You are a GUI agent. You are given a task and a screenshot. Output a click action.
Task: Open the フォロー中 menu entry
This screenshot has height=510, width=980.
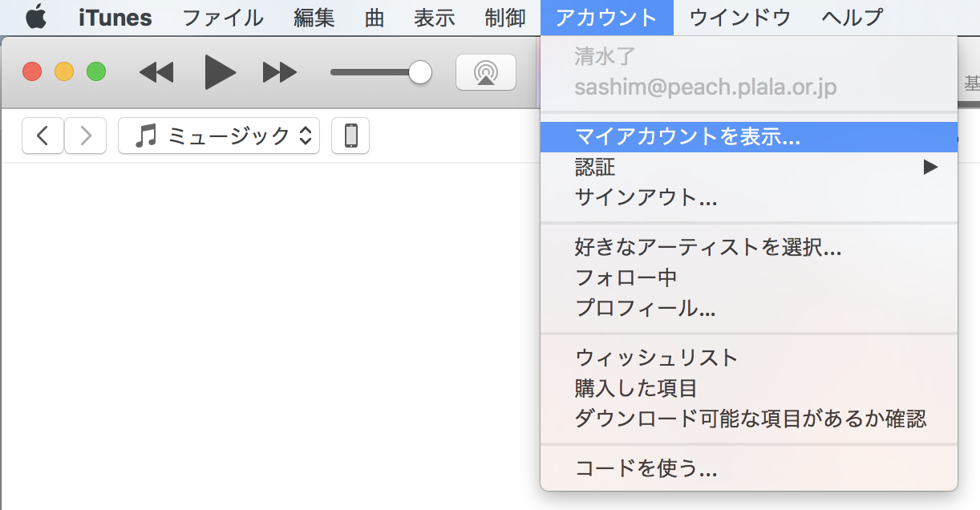click(x=749, y=277)
